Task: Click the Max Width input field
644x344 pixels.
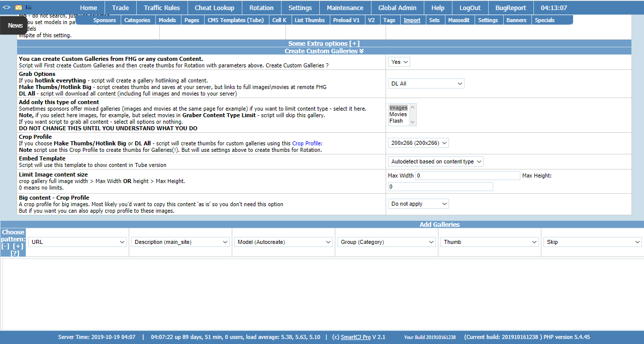Action: pyautogui.click(x=468, y=176)
